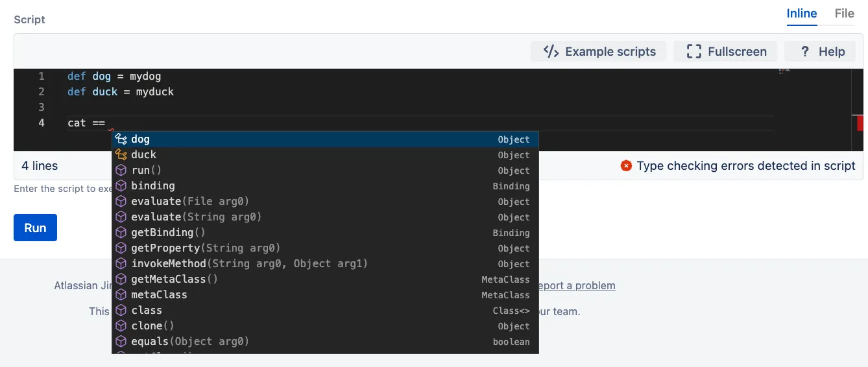Click the code icon in Example scripts
The width and height of the screenshot is (868, 367).
tap(551, 51)
